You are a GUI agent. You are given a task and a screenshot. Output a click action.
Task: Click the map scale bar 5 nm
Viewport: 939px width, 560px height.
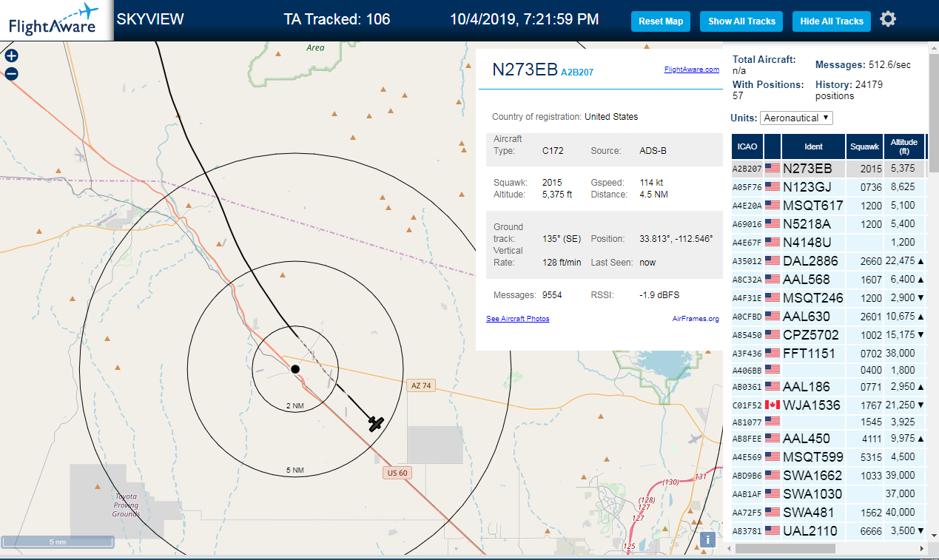coord(58,542)
